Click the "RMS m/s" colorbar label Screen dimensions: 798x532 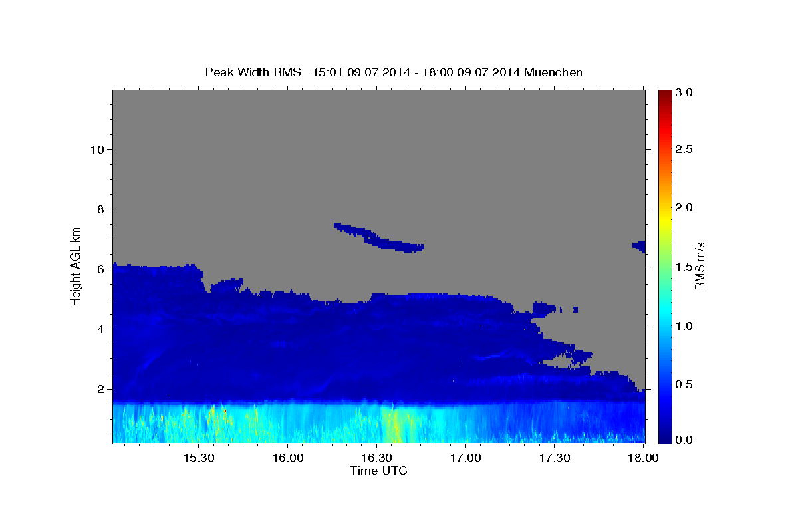(700, 266)
